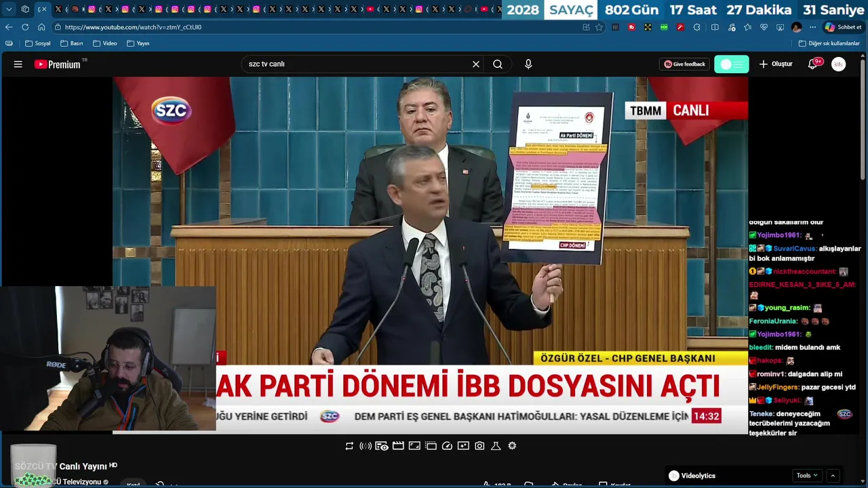The image size is (868, 488).
Task: Open the Sosyal bookmarks folder
Action: coord(38,43)
